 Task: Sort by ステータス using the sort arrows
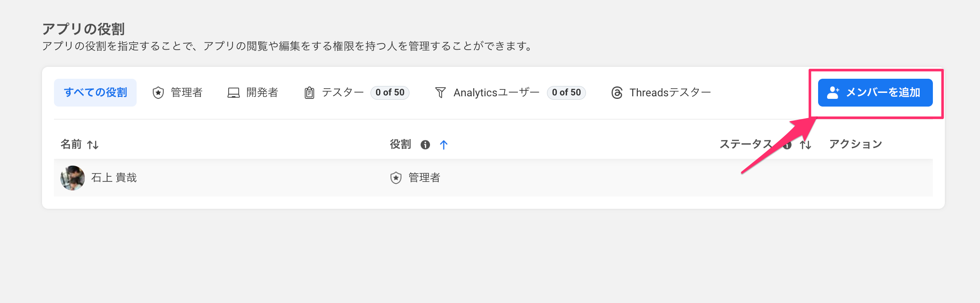coord(805,145)
